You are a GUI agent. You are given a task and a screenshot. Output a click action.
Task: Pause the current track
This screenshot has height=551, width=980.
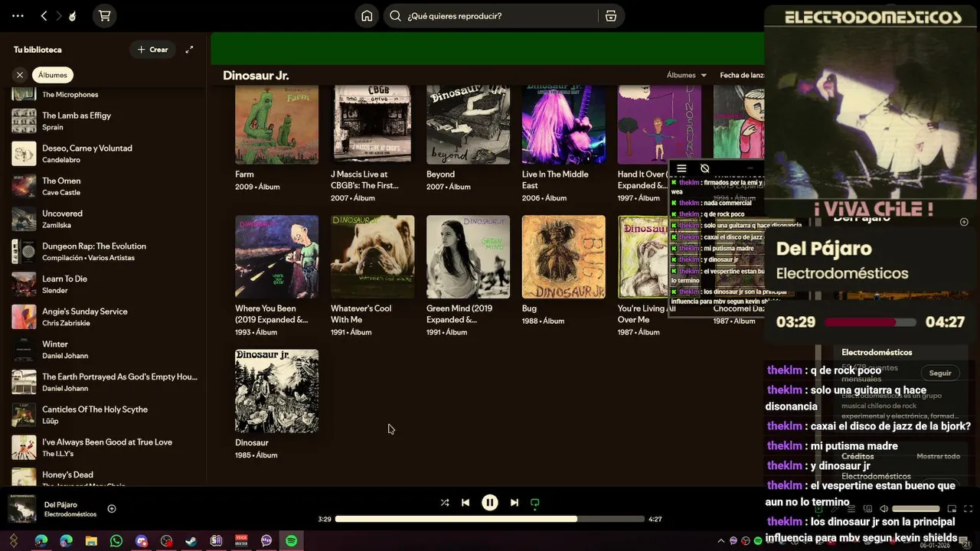point(490,503)
